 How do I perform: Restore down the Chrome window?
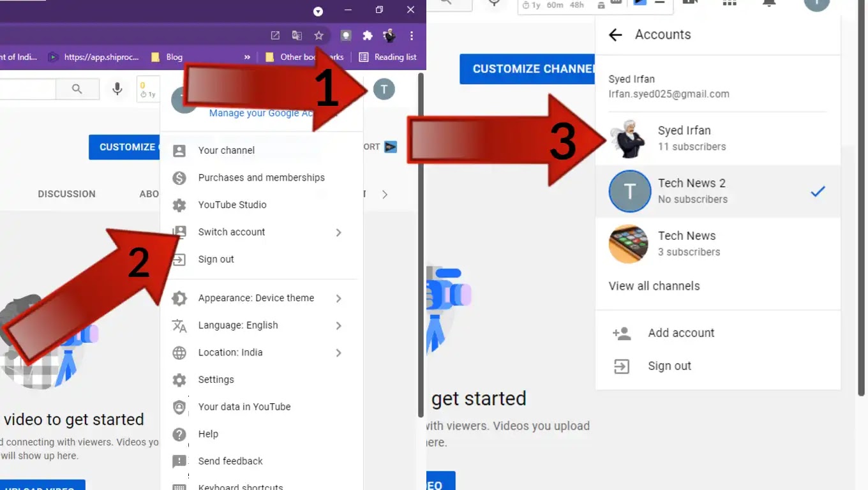coord(379,10)
